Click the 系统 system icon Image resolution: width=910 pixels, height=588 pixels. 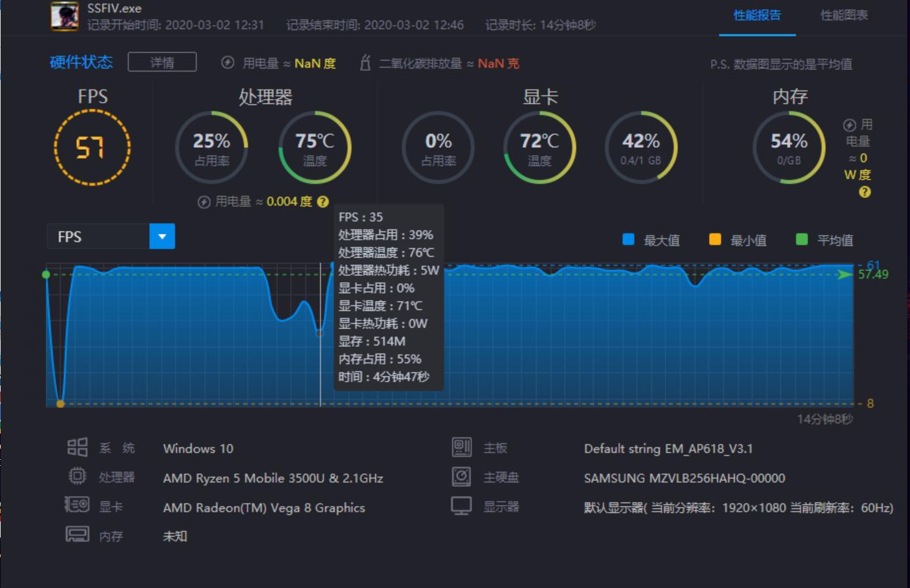click(78, 447)
